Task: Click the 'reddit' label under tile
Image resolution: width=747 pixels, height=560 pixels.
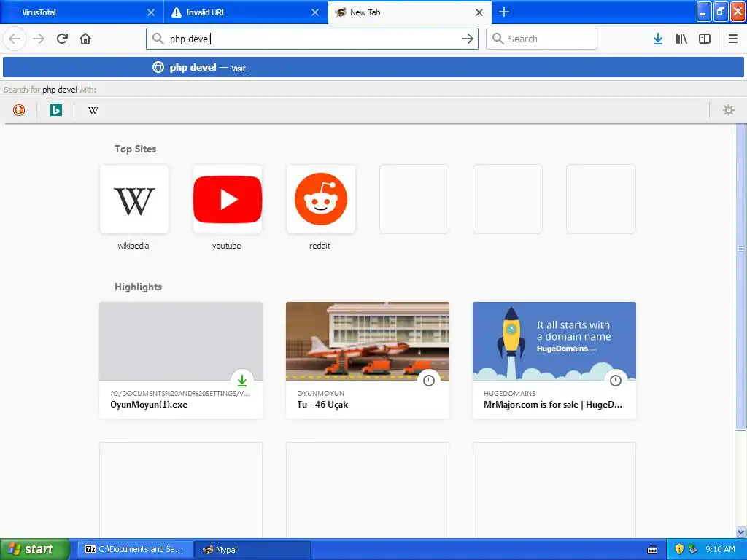Action: point(320,246)
